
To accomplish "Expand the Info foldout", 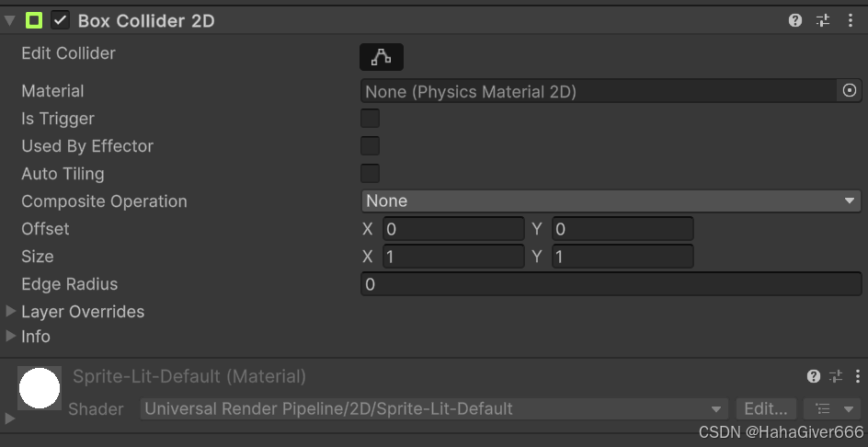I will tap(11, 336).
